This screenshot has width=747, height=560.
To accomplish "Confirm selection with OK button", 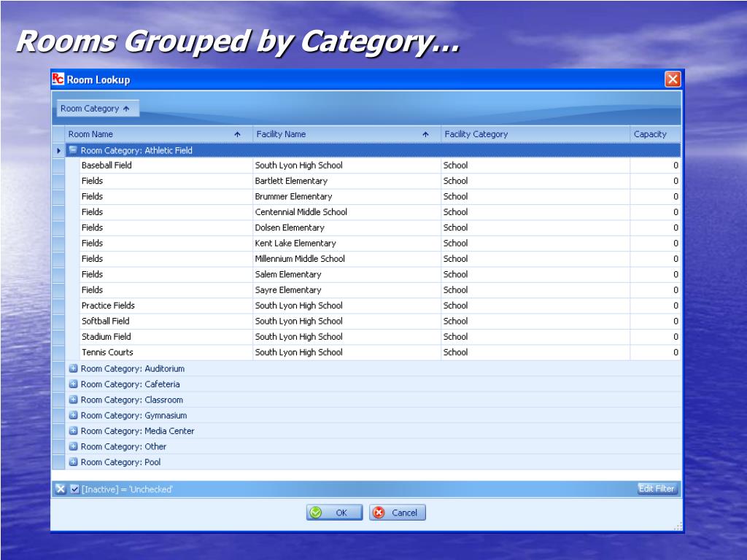I will [334, 513].
